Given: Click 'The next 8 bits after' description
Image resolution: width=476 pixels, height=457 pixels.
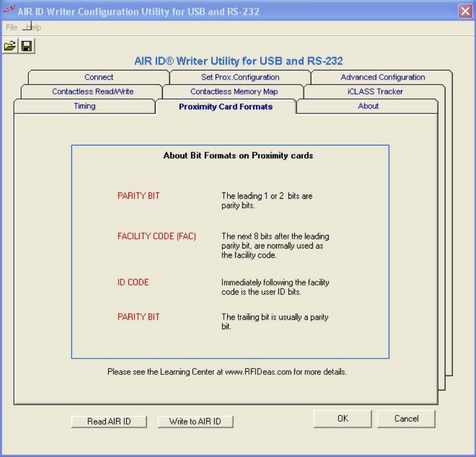Looking at the screenshot, I should 275,245.
